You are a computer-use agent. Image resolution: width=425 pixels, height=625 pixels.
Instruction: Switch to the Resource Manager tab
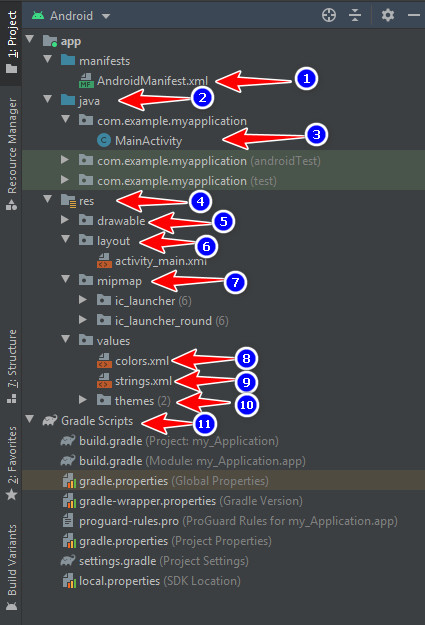(12, 153)
